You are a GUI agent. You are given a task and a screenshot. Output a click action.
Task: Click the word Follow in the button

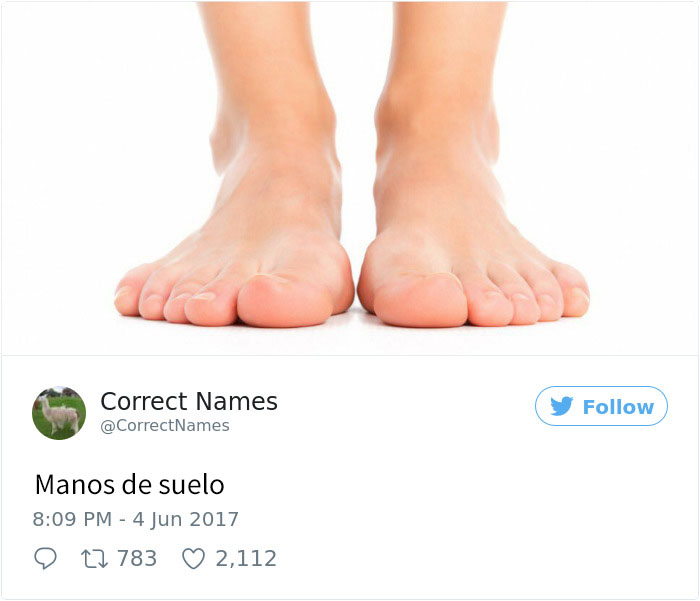(x=618, y=407)
